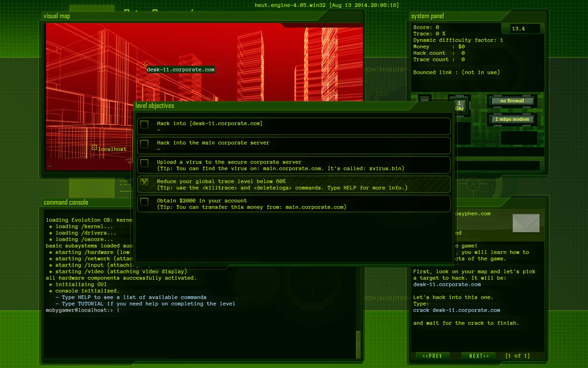Toggle checkbox for Upload a virus objective
588x368 pixels.
click(x=144, y=163)
